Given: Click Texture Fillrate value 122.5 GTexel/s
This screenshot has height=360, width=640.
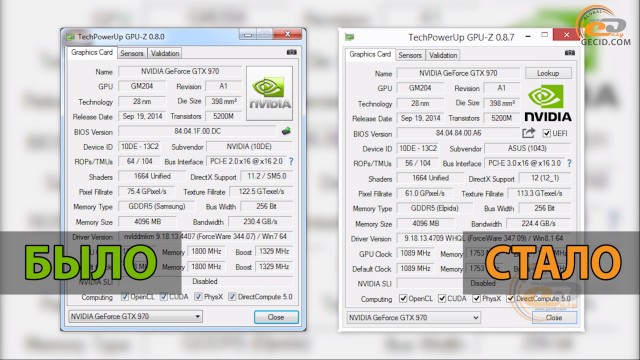Looking at the screenshot, I should click(x=261, y=191).
